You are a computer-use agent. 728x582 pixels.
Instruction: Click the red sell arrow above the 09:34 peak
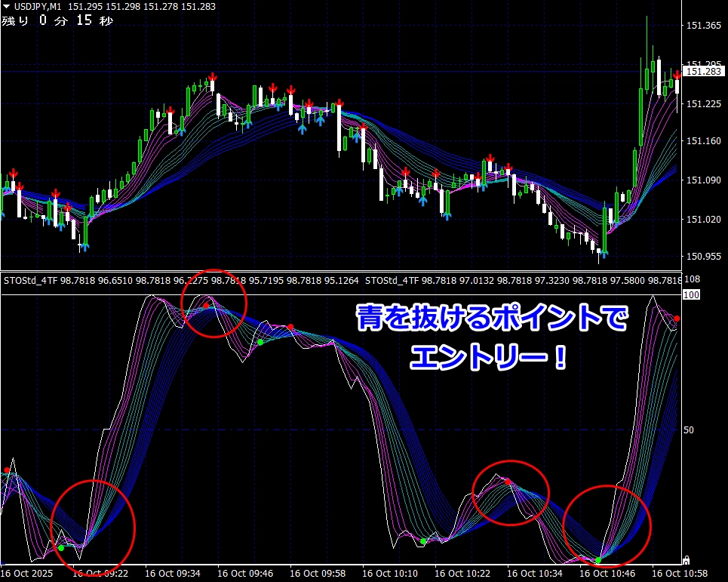[x=213, y=77]
